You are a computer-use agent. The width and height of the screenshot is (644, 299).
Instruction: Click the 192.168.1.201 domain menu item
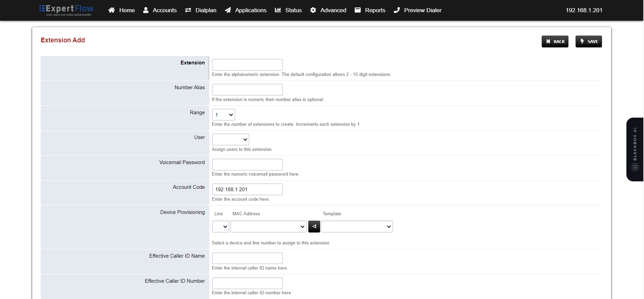[x=584, y=10]
